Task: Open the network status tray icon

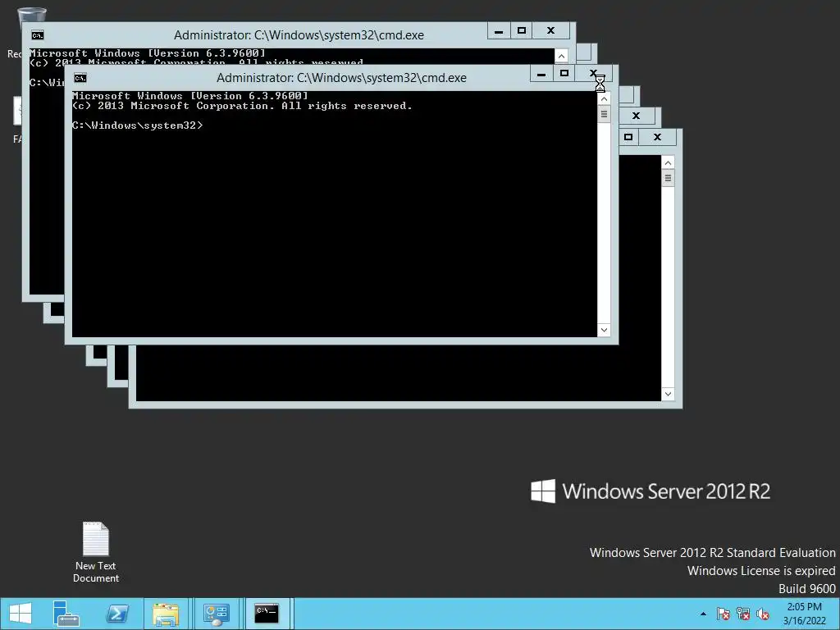Action: 743,614
